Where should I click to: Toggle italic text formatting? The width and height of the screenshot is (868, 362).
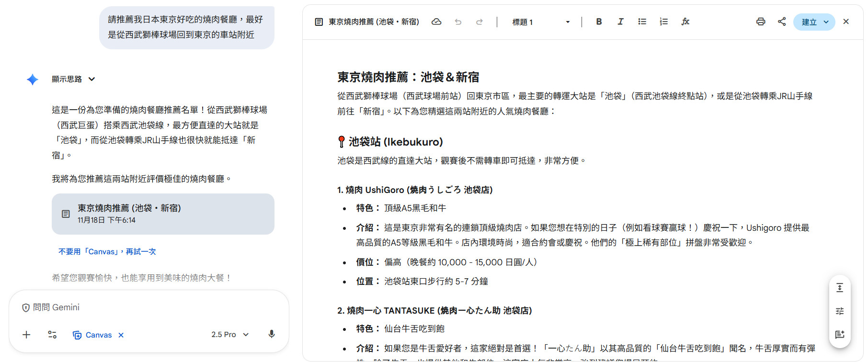point(620,22)
